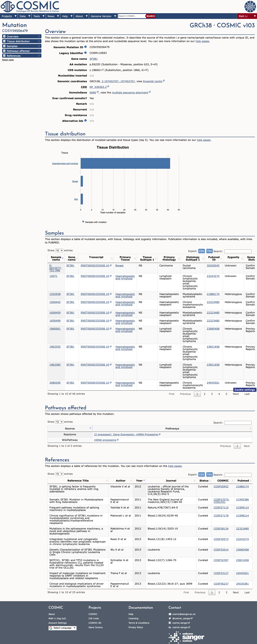
Task: Sort references table by Year arrow
Action: [x=144, y=480]
